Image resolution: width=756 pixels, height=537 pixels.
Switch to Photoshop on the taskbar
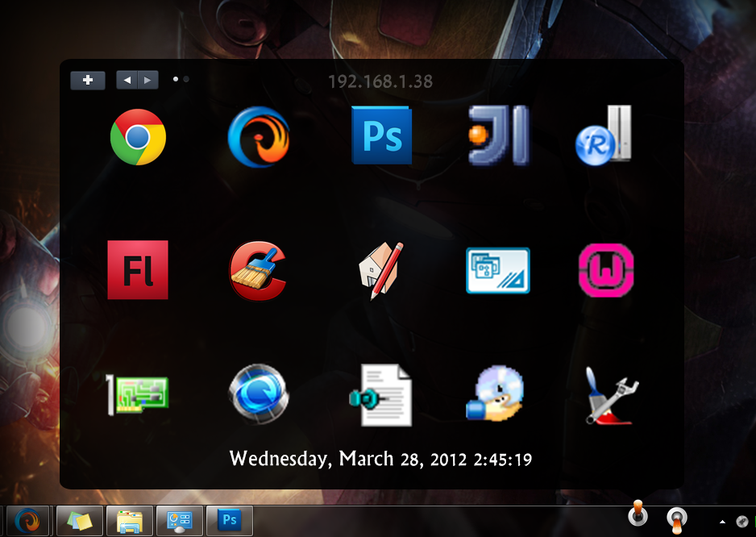click(x=229, y=521)
